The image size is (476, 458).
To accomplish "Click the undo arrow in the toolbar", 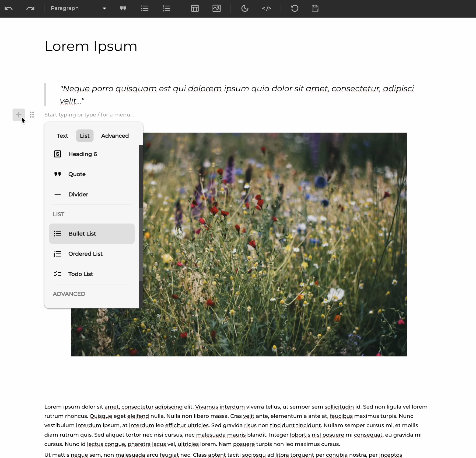I will (9, 8).
